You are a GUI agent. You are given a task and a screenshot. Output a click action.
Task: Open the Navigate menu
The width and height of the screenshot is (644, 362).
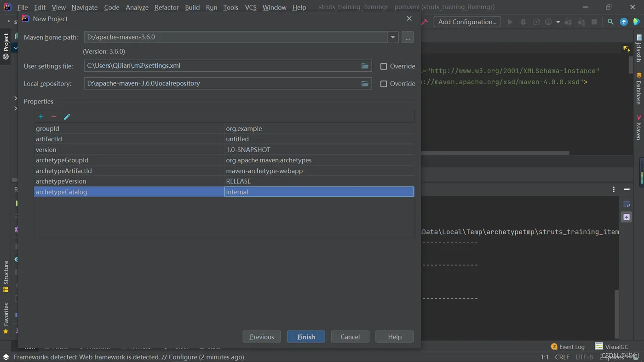(x=85, y=7)
